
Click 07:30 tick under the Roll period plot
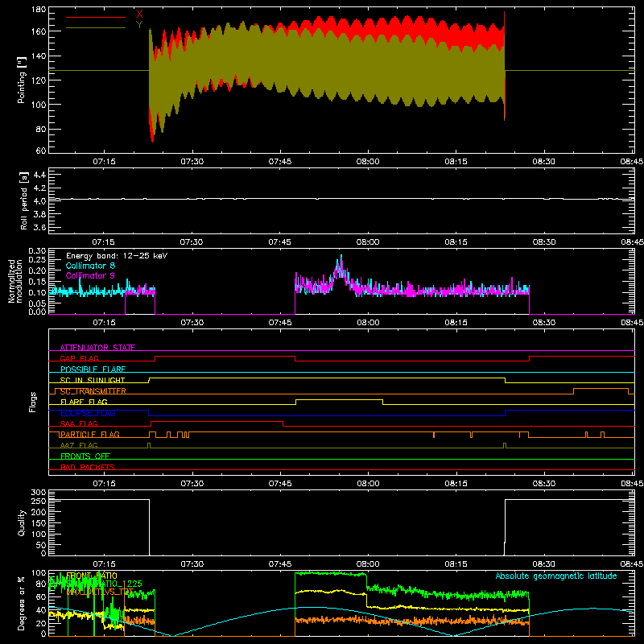point(192,242)
